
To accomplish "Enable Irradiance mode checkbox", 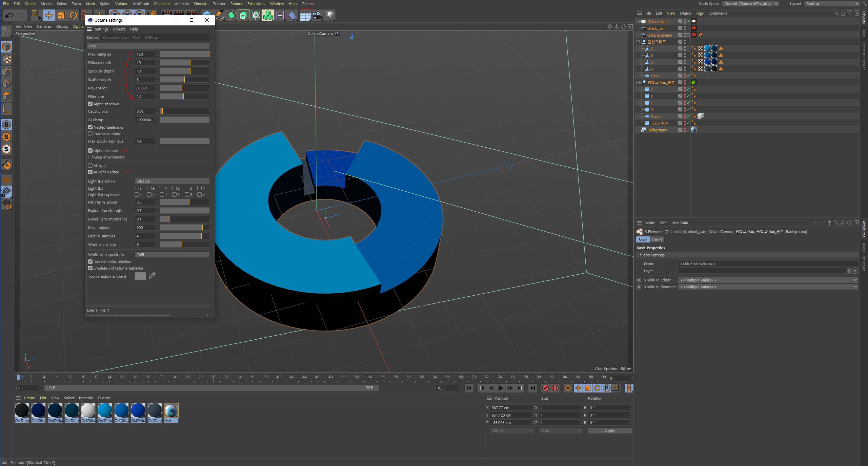I will point(90,134).
